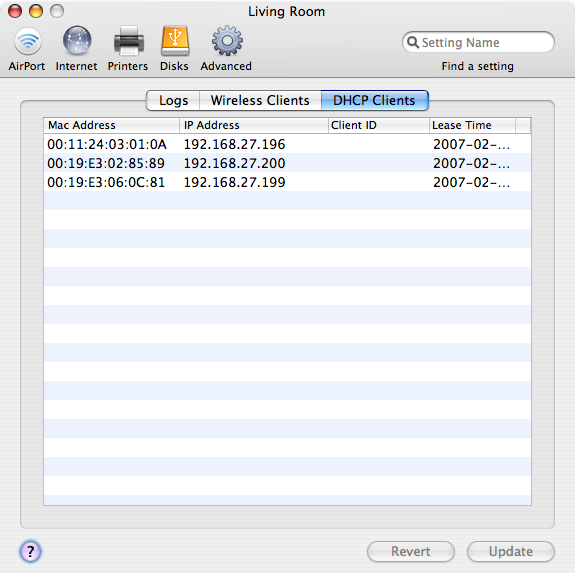Focus the Setting Name search field
This screenshot has width=575, height=573.
pos(478,42)
